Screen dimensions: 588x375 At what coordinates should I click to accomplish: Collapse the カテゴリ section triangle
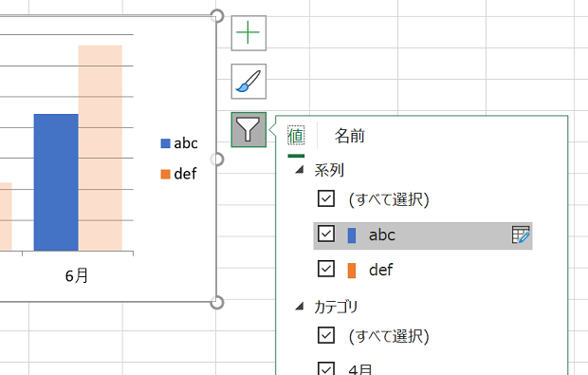[300, 307]
